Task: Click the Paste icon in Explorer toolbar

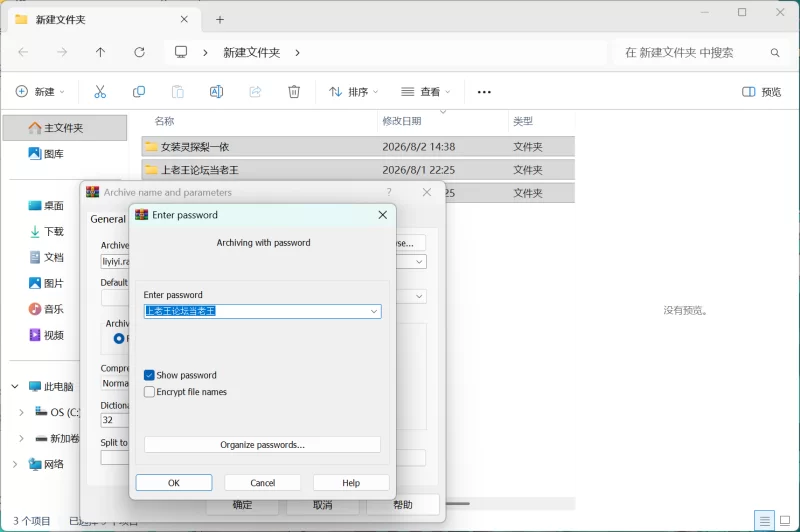Action: [178, 92]
